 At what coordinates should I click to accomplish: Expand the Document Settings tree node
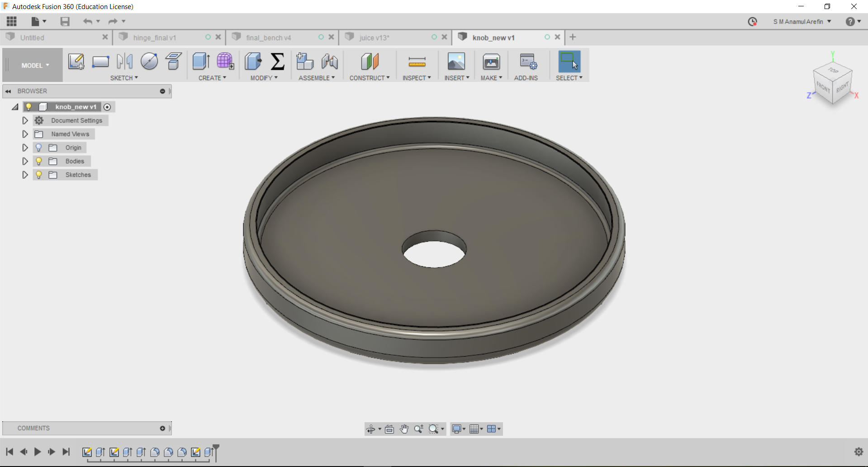[25, 120]
